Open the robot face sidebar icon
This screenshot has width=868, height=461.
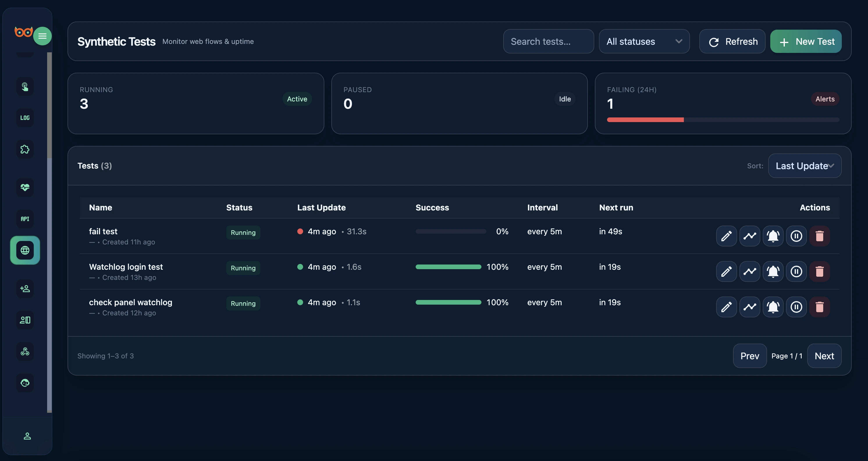(x=25, y=383)
